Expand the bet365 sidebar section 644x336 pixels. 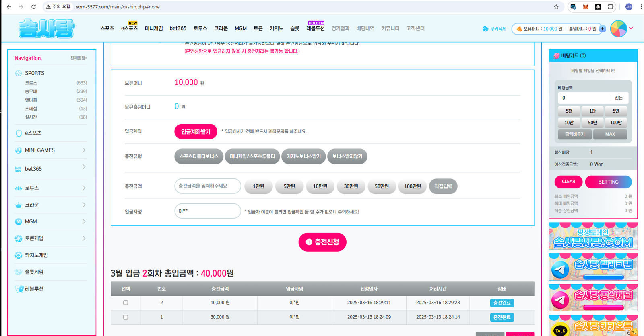point(84,167)
